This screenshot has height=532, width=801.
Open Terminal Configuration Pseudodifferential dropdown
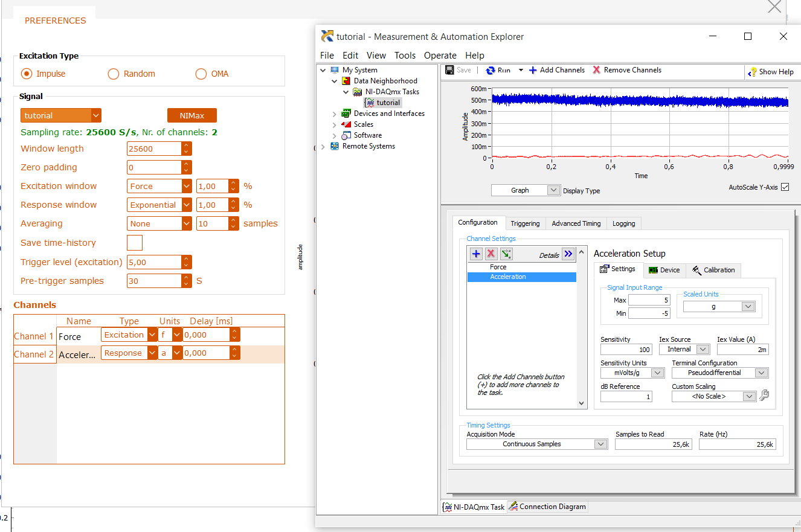pos(761,373)
